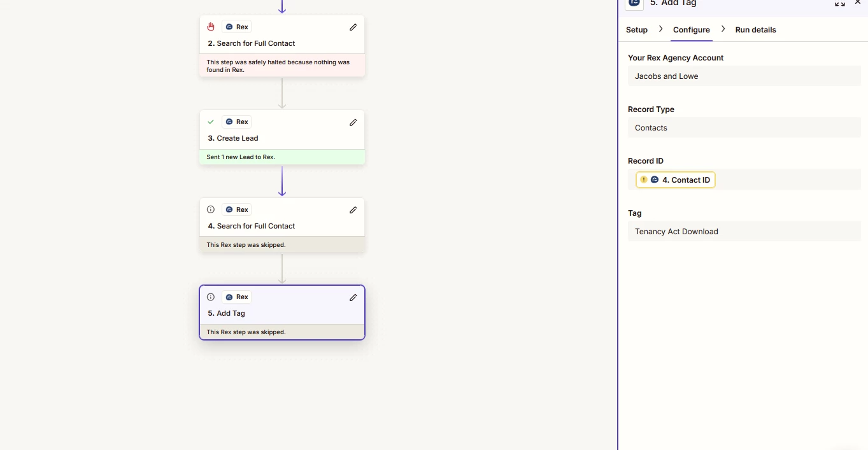Viewport: 868px width, 450px height.
Task: Click the 'Your Rex Agency Account' label
Action: (x=676, y=58)
